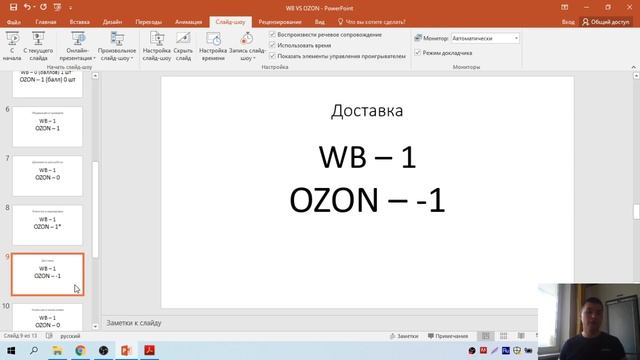640x360 pixels.
Task: Click the Вход sign-in link
Action: pyautogui.click(x=568, y=22)
